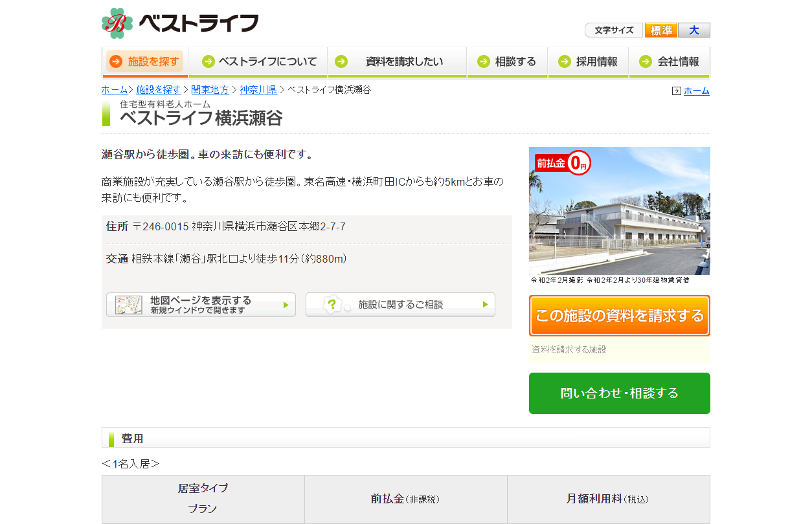This screenshot has height=524, width=812.
Task: Open the ベストライフについて menu tab
Action: (x=258, y=62)
